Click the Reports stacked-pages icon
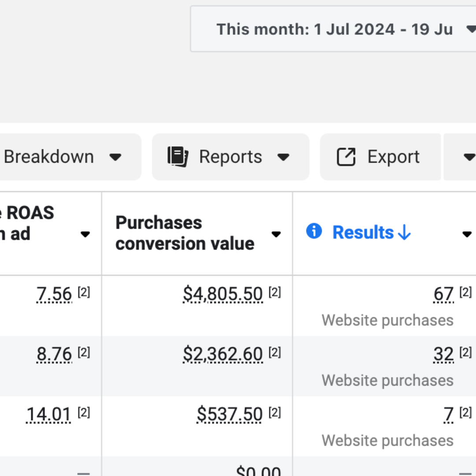 pos(178,157)
